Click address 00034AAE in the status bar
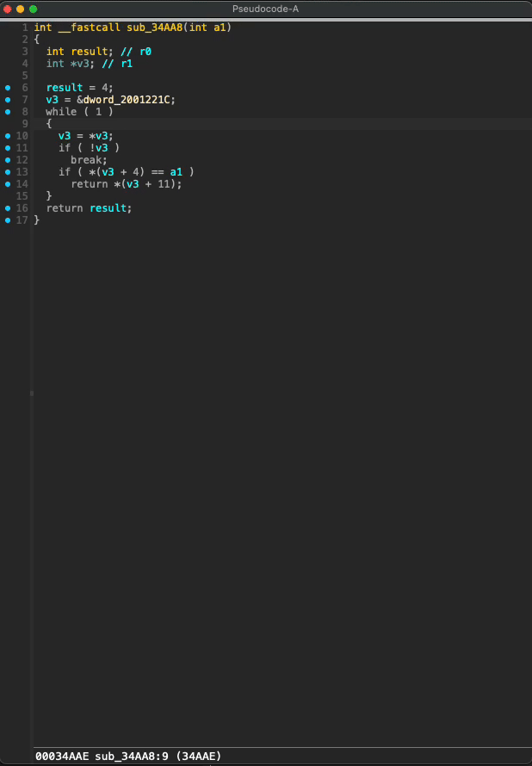 [x=62, y=757]
